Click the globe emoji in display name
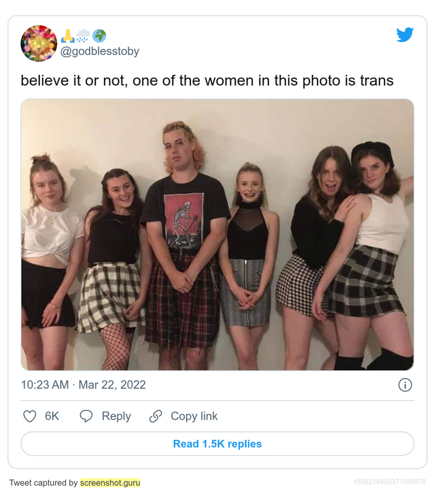Viewport: 435px width, 504px height. coord(99,36)
